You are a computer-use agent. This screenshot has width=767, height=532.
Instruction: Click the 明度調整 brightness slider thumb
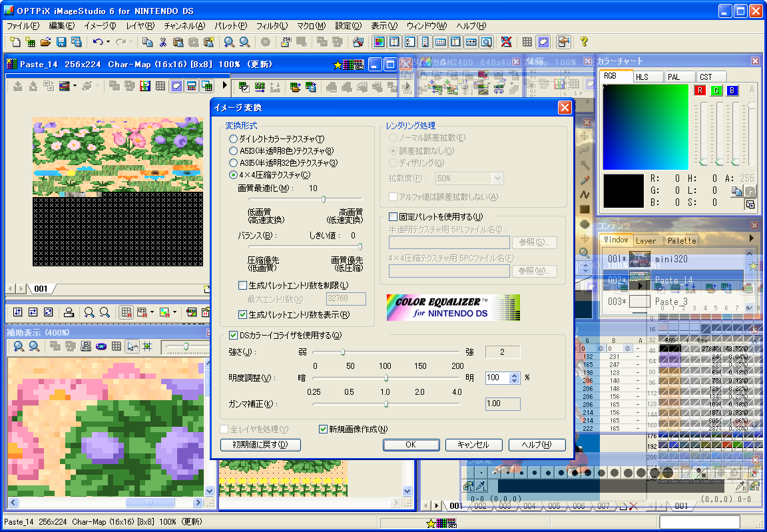(386, 378)
